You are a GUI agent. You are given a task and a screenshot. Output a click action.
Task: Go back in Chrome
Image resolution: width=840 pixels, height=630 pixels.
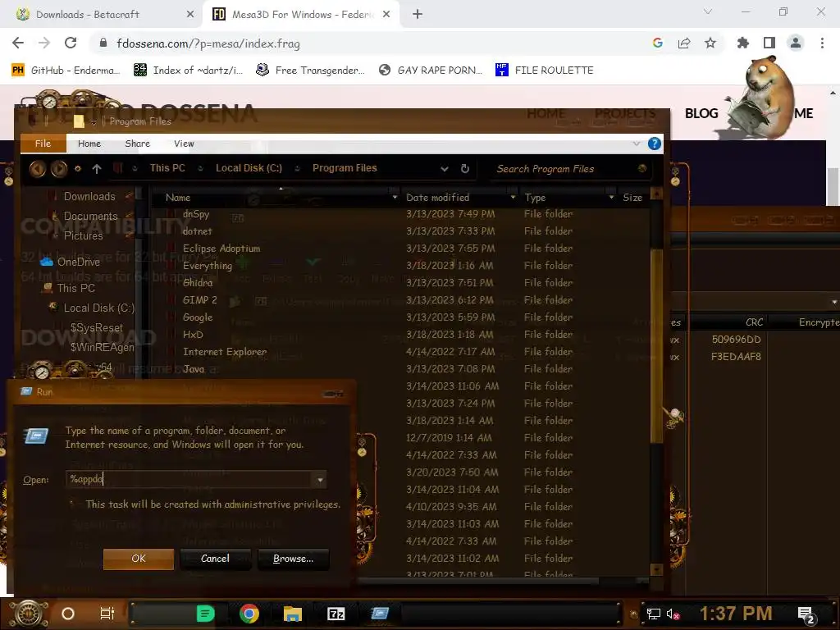point(18,43)
